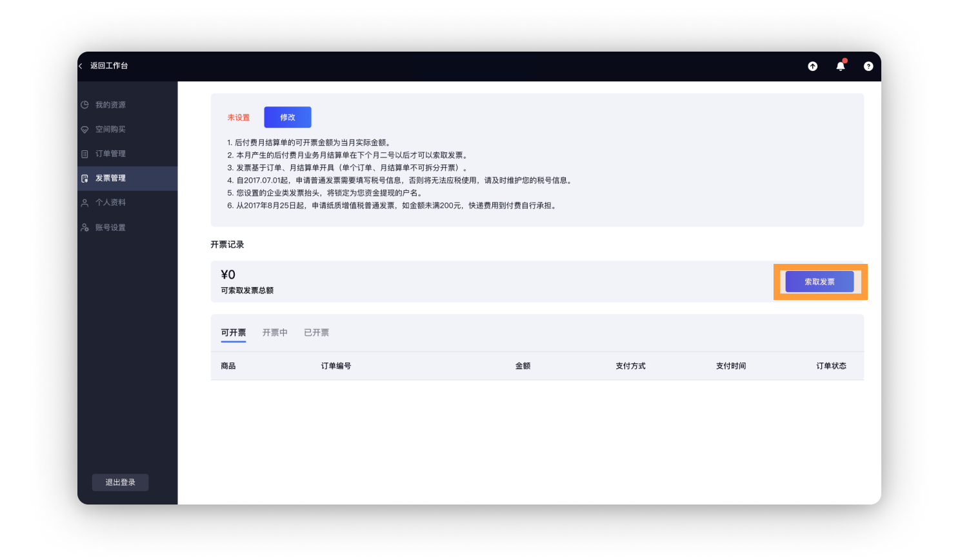Click the 索取发票 button

[819, 282]
